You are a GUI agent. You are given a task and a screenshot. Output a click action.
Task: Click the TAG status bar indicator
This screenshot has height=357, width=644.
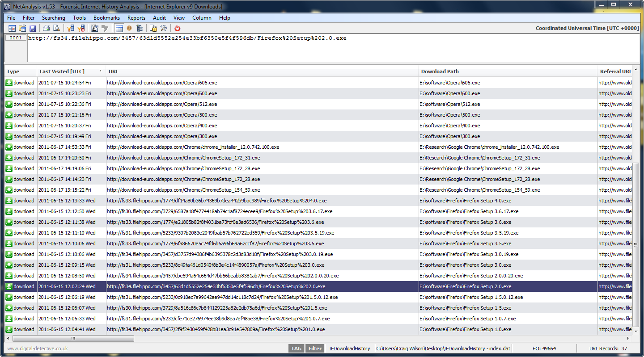pos(296,349)
